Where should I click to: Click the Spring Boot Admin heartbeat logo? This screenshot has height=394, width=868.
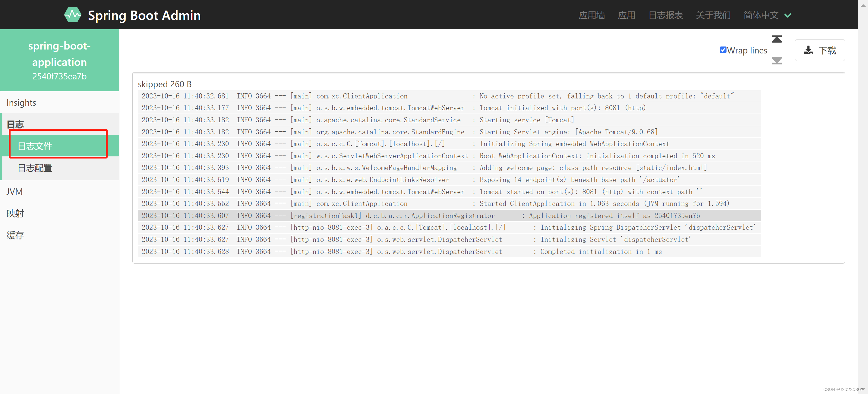(72, 15)
